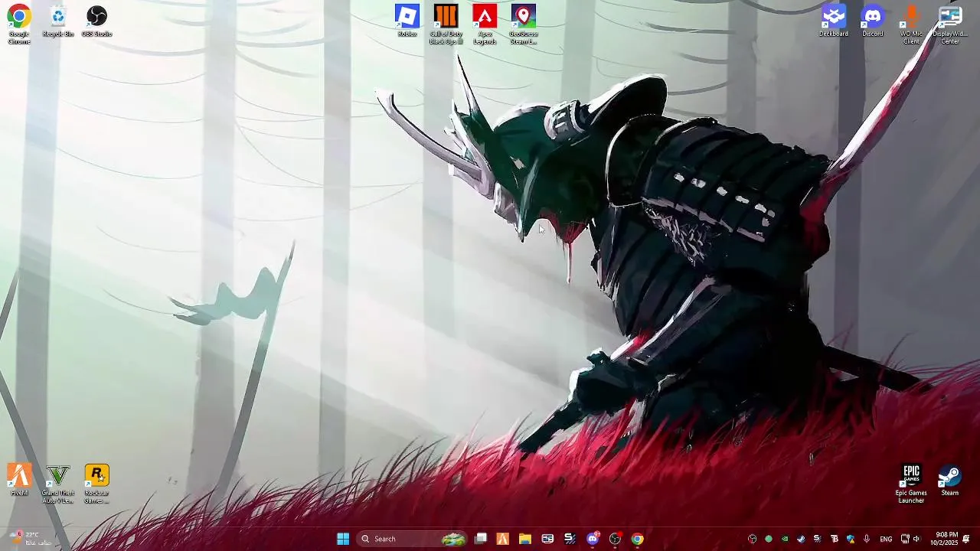Open Task View from the taskbar
This screenshot has height=551, width=980.
click(481, 539)
